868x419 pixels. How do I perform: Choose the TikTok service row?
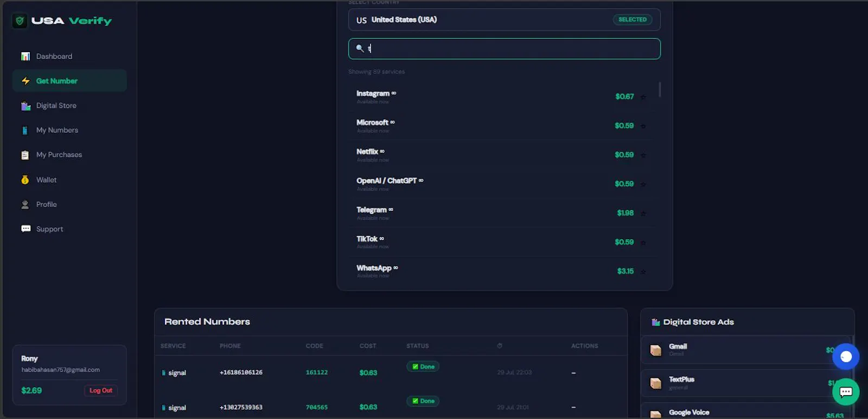point(501,242)
